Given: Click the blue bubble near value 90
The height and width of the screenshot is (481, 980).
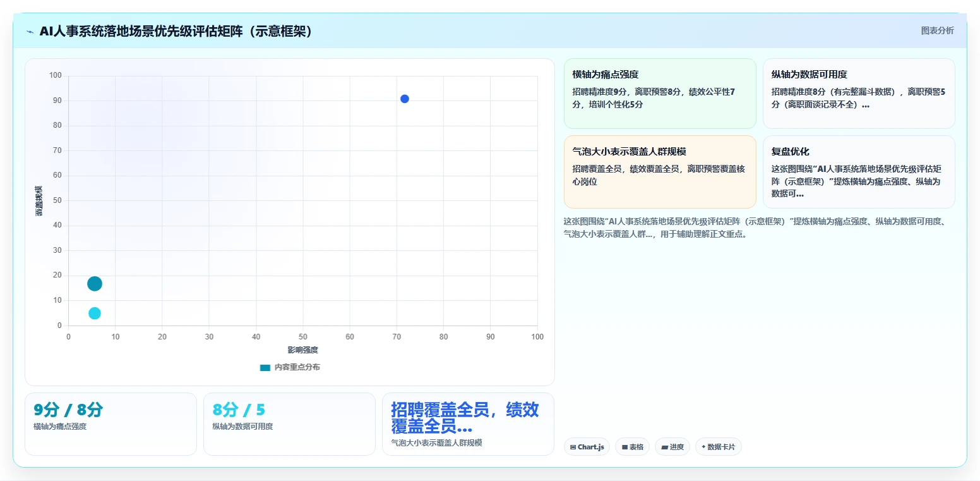Looking at the screenshot, I should [x=405, y=99].
